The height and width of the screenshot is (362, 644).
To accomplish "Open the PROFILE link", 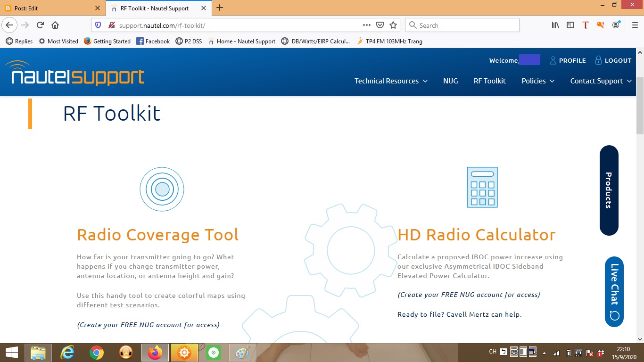I will [x=568, y=60].
